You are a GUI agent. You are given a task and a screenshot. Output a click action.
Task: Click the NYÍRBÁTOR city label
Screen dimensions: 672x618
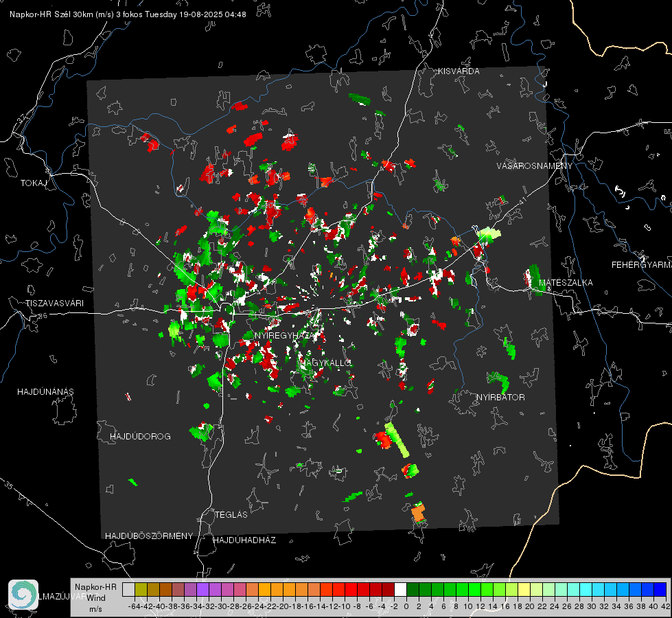pos(500,398)
